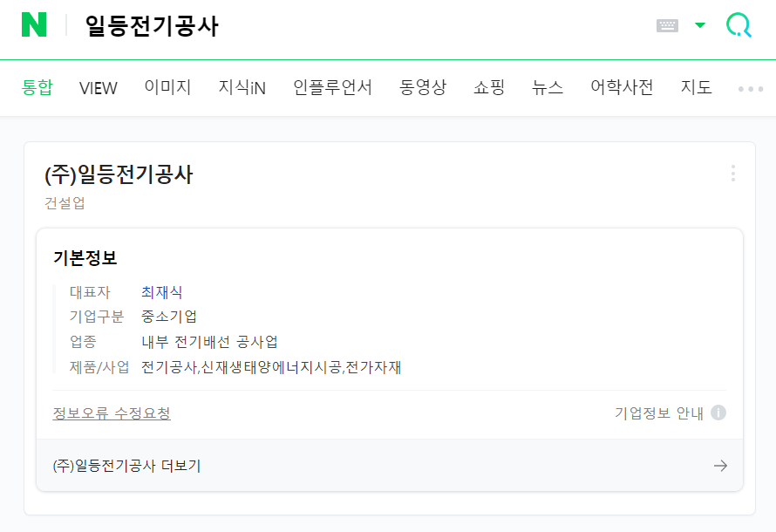This screenshot has width=776, height=532.
Task: Click 정보오류 수정요청 link
Action: [112, 413]
